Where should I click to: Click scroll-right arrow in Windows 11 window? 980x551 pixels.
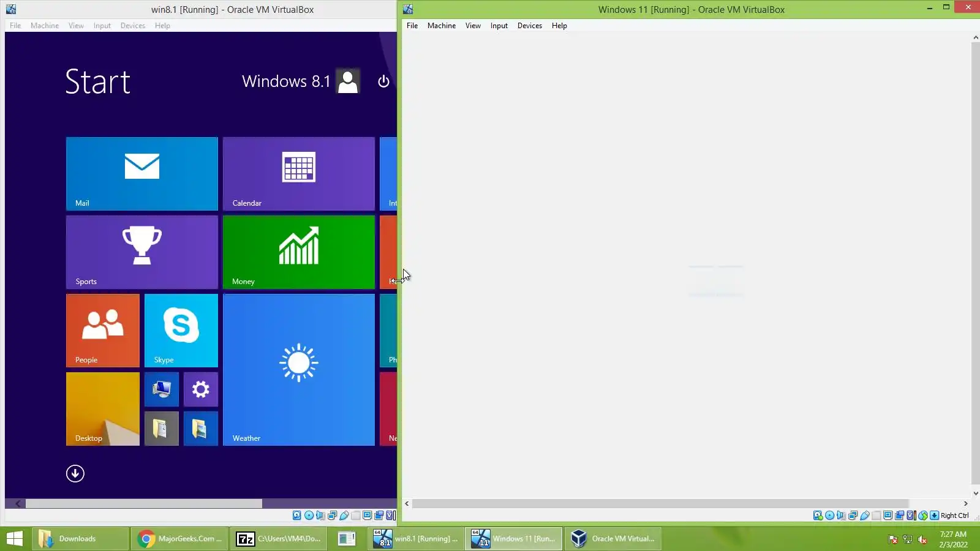[966, 503]
